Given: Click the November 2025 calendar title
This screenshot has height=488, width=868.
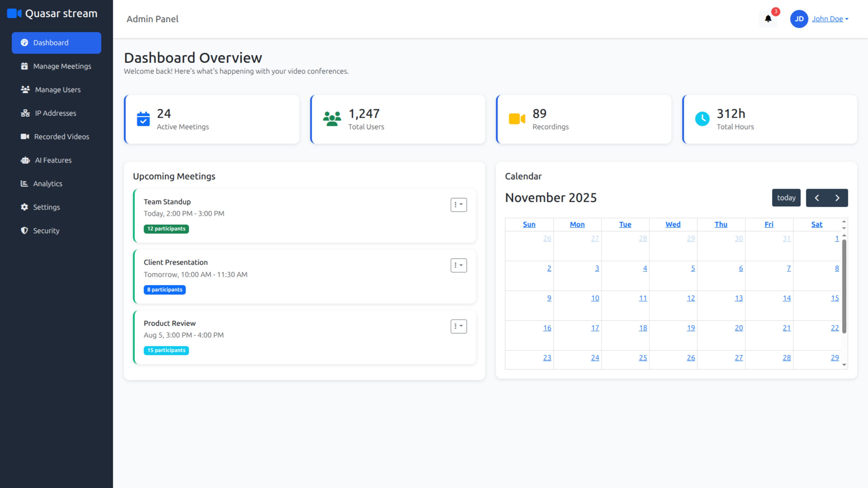Looking at the screenshot, I should point(551,198).
